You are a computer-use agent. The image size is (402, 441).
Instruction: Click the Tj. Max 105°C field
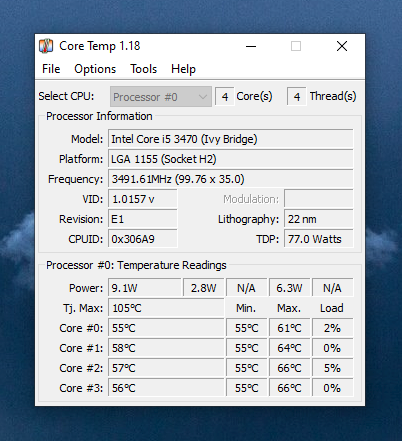(166, 308)
